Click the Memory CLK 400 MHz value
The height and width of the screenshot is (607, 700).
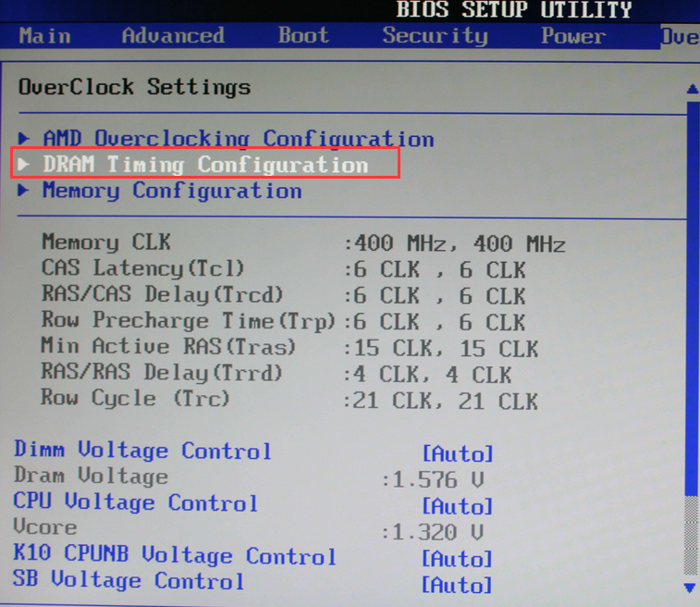tap(460, 244)
